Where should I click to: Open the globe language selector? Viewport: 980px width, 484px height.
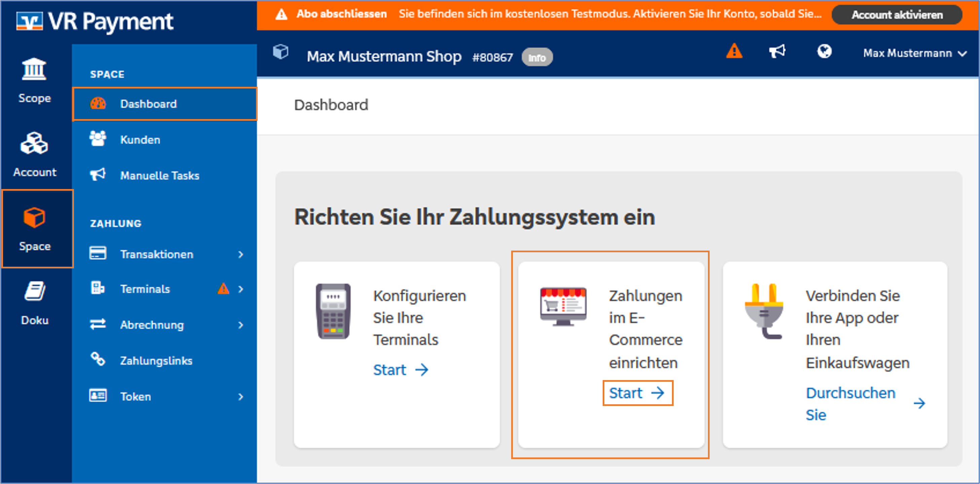point(824,51)
